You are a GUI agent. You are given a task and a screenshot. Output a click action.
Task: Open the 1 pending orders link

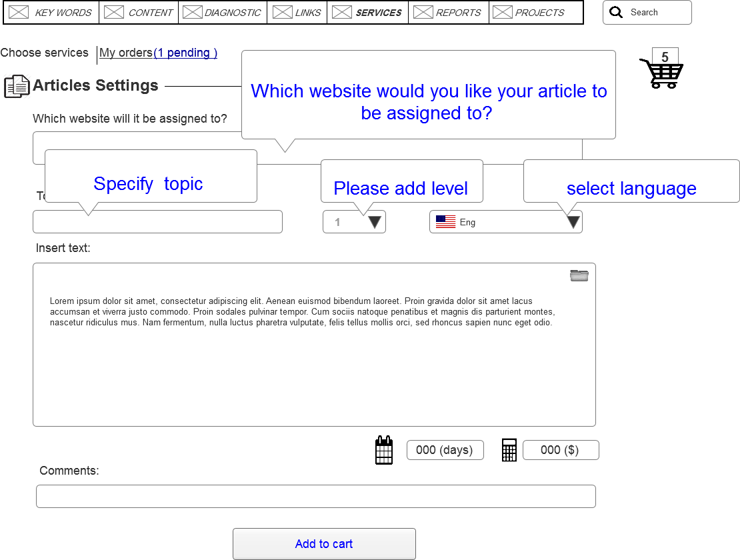(185, 53)
